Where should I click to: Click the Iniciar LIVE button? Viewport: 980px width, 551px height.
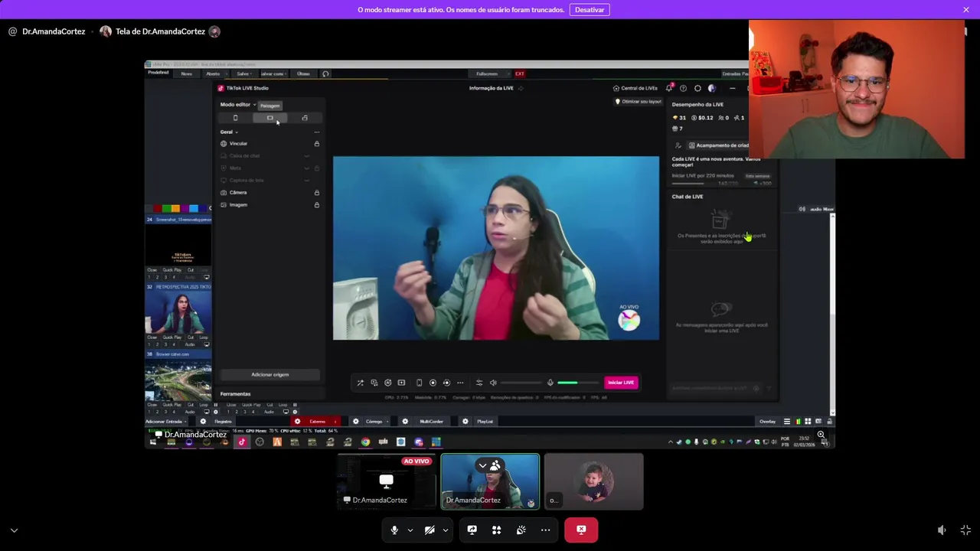tap(621, 383)
